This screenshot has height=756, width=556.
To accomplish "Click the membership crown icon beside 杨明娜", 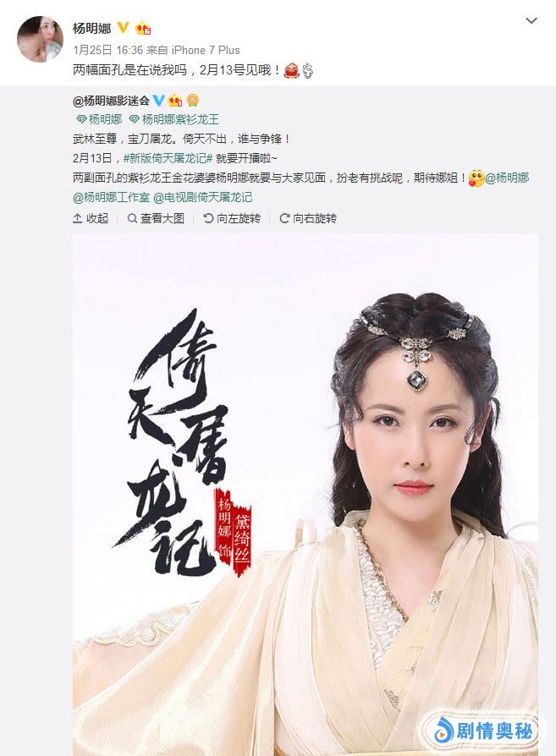I will click(x=143, y=28).
